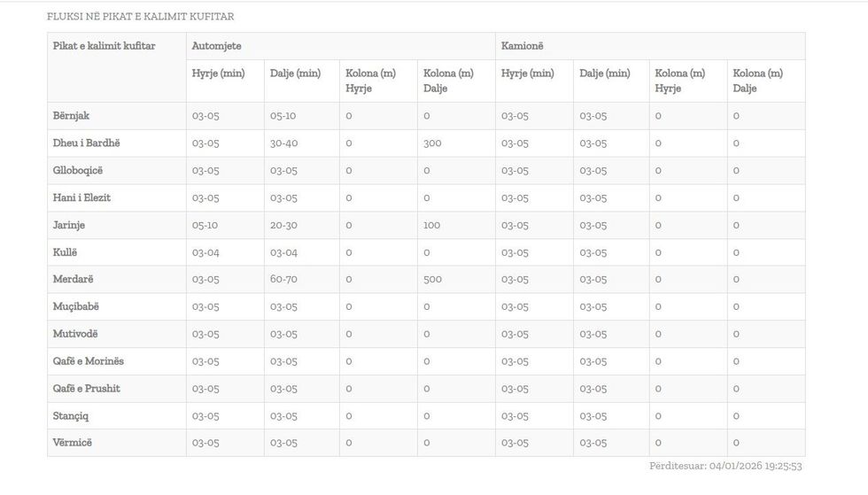Select the Vërmicë row label
868x495 pixels.
click(73, 443)
